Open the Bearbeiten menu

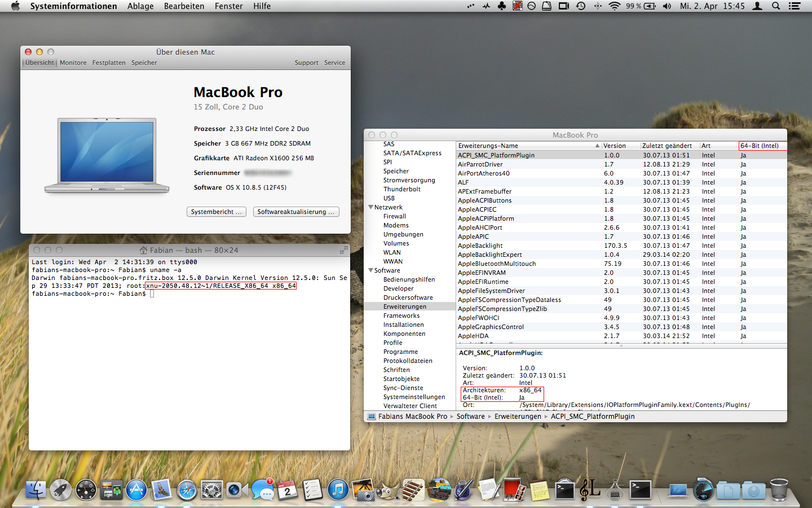pyautogui.click(x=184, y=6)
